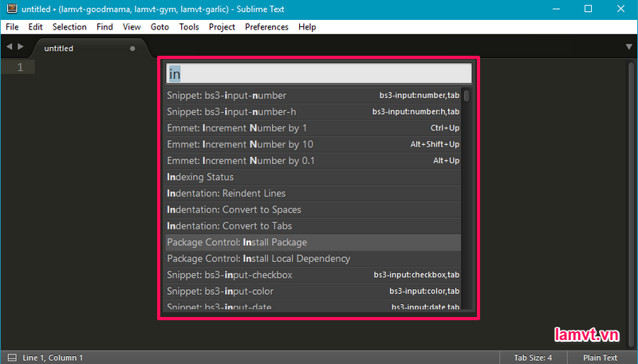Select Emmet: Increment Number by 10

pos(313,144)
